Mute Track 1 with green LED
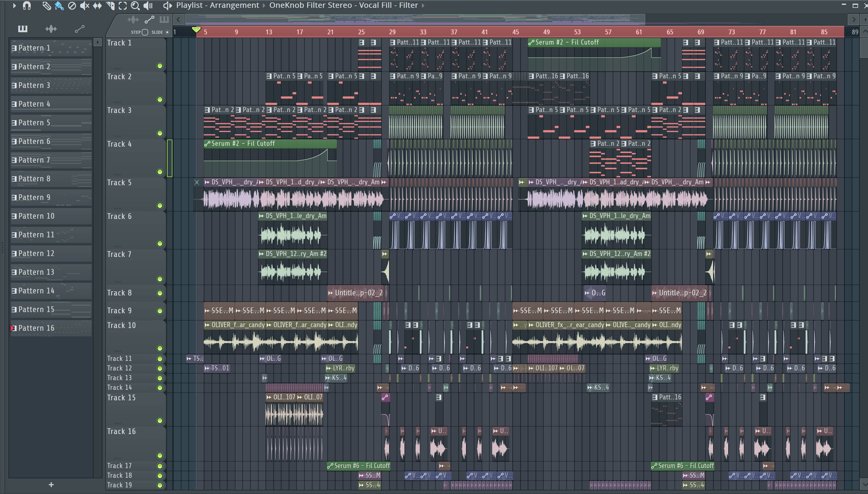Image resolution: width=868 pixels, height=494 pixels. 160,66
